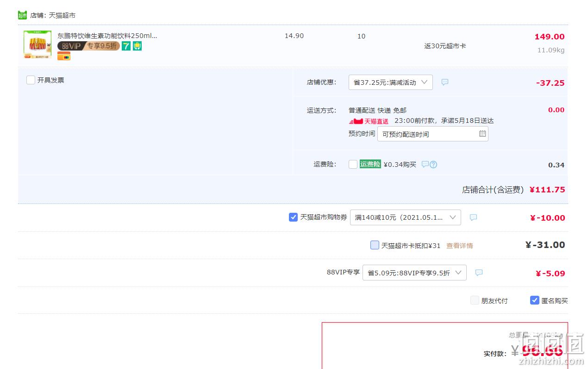Click the item quantity value 10
Image resolution: width=588 pixels, height=369 pixels.
pos(361,36)
